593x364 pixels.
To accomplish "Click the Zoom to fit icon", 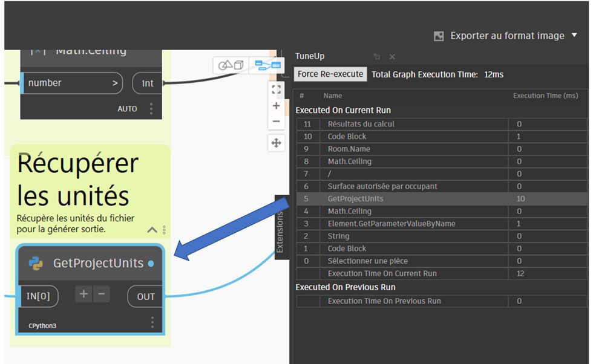I will [276, 89].
